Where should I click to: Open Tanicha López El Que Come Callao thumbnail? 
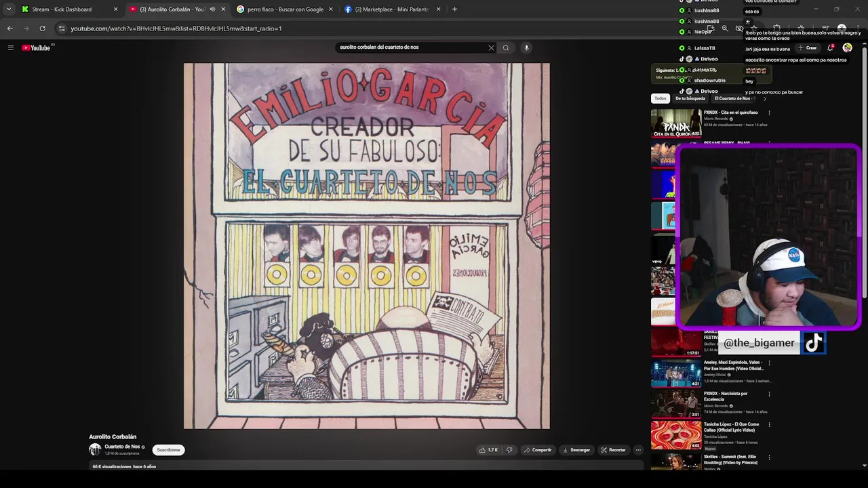pos(676,436)
